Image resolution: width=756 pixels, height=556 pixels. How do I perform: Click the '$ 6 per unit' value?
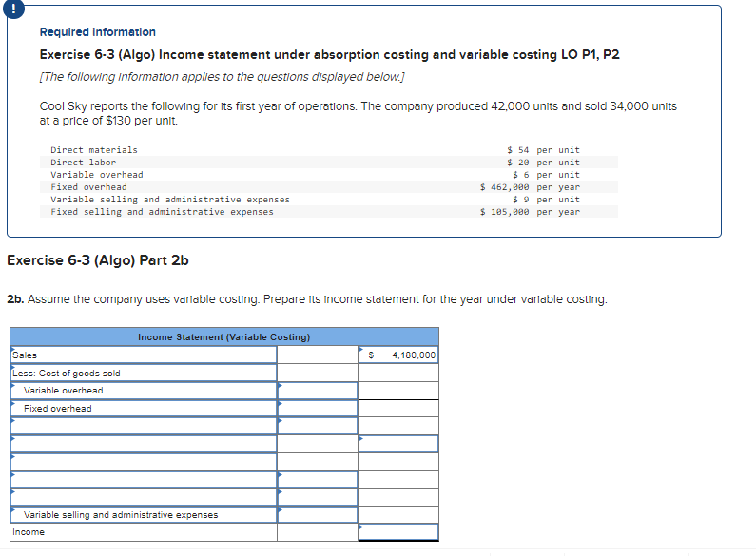[546, 175]
